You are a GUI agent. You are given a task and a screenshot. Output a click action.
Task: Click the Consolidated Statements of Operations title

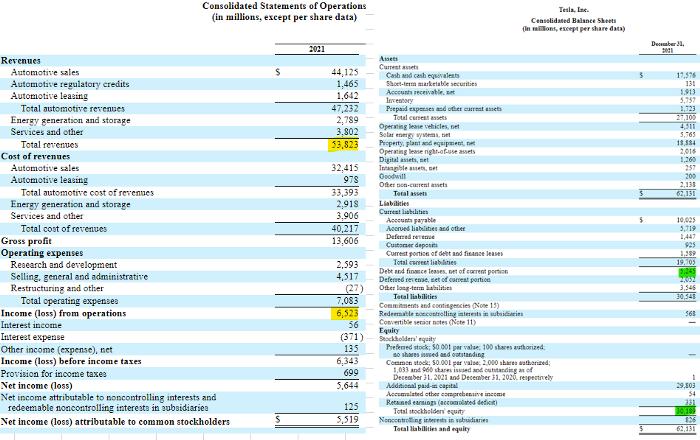[x=284, y=6]
